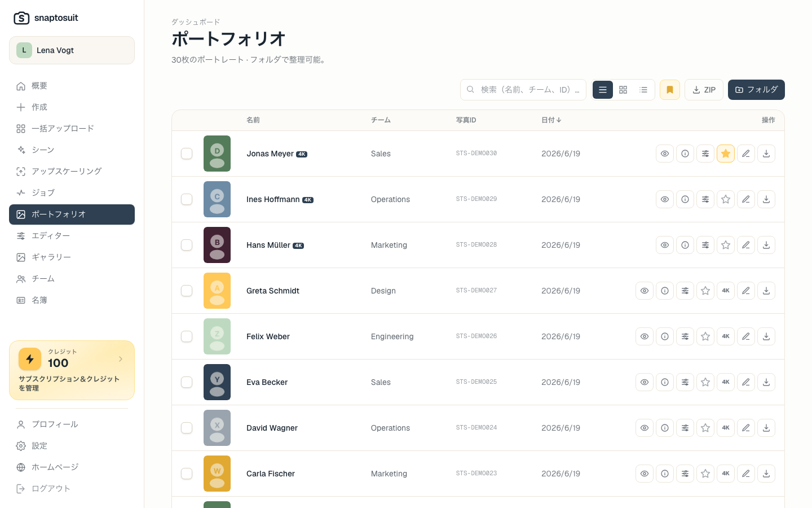The image size is (812, 508).
Task: Edit Hans Müller's entry with pencil icon
Action: coord(746,245)
